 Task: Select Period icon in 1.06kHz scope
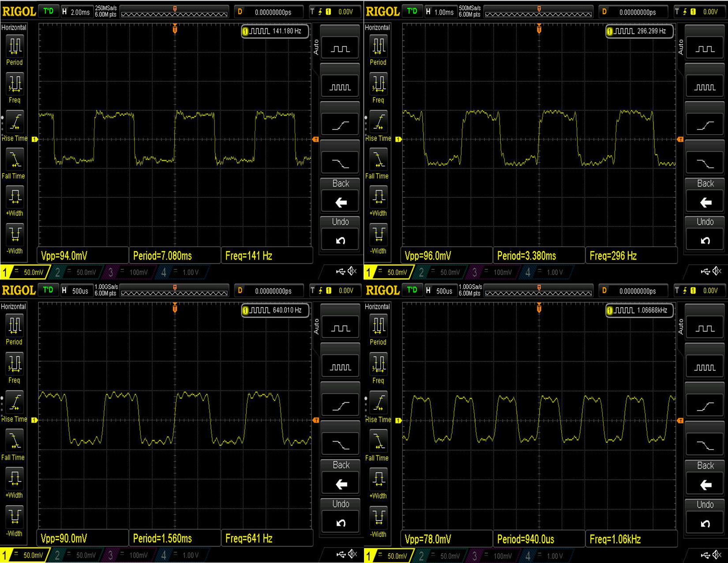pyautogui.click(x=379, y=325)
